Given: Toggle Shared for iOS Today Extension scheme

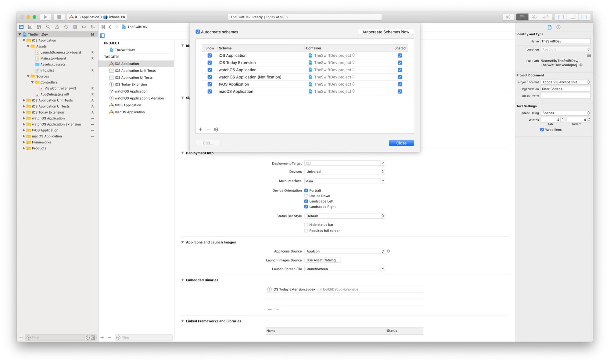Looking at the screenshot, I should pyautogui.click(x=400, y=63).
